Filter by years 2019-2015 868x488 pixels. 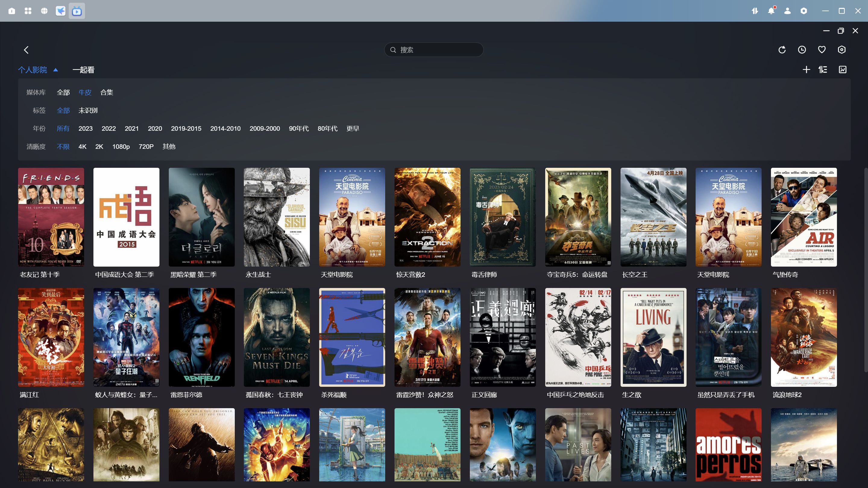186,129
